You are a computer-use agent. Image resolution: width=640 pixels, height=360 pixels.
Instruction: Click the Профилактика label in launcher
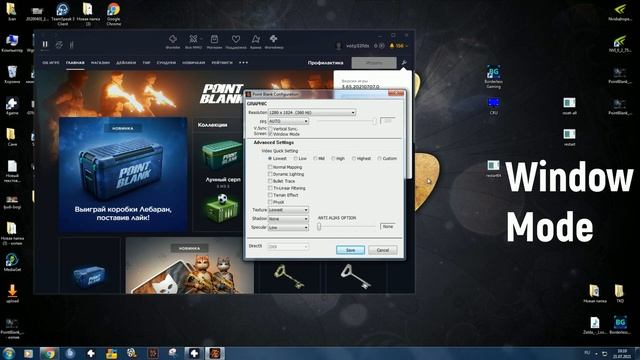(x=325, y=63)
